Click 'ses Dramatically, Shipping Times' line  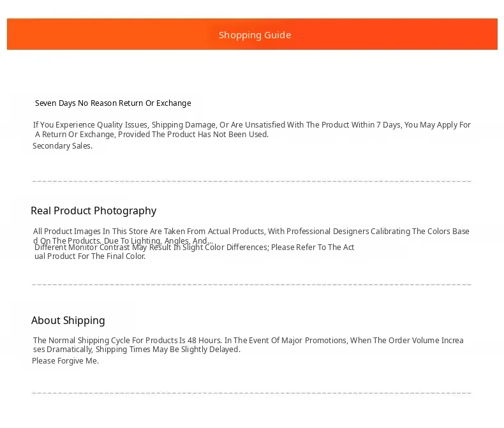(x=137, y=350)
